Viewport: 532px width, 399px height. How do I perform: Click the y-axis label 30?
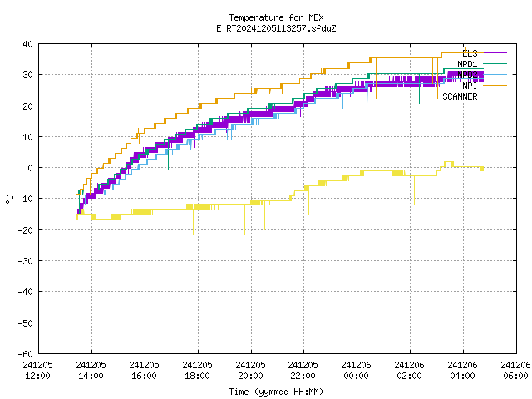coord(27,75)
